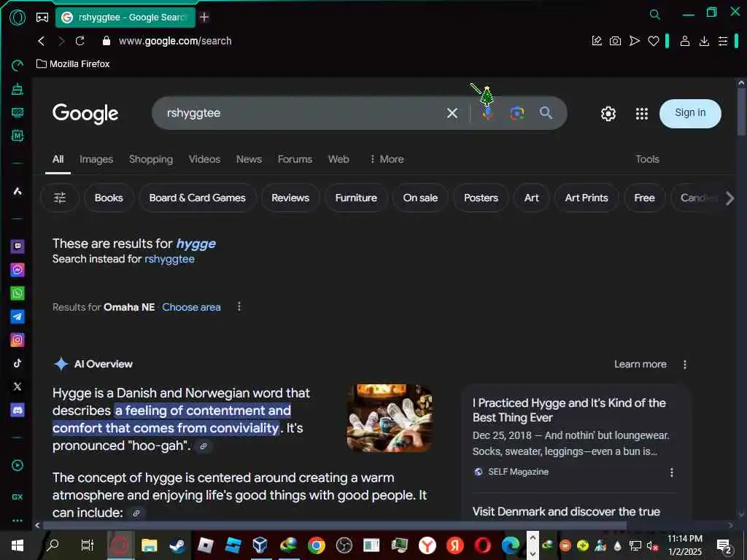Open browser profile account icon

684,41
